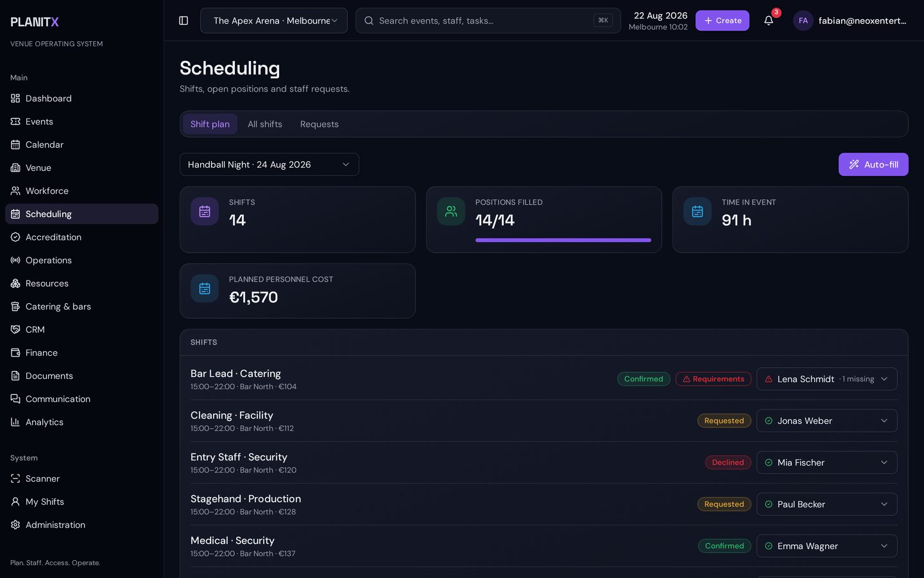The image size is (924, 578).
Task: Open My Shifts in the sidebar
Action: pyautogui.click(x=81, y=502)
